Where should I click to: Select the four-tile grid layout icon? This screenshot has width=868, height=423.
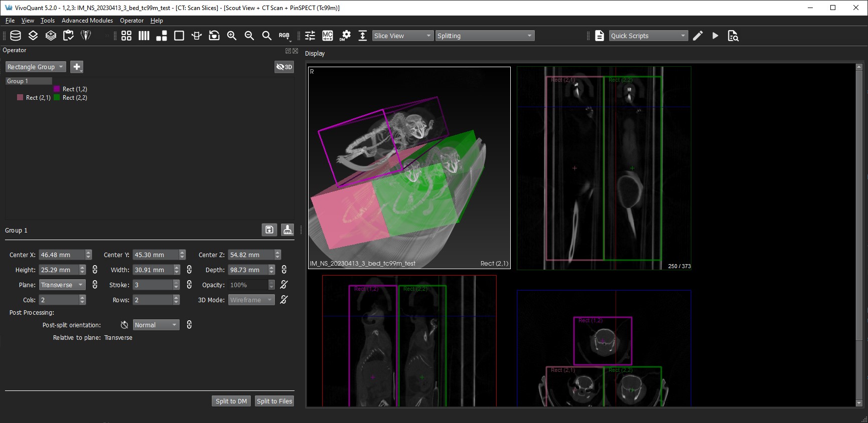126,36
